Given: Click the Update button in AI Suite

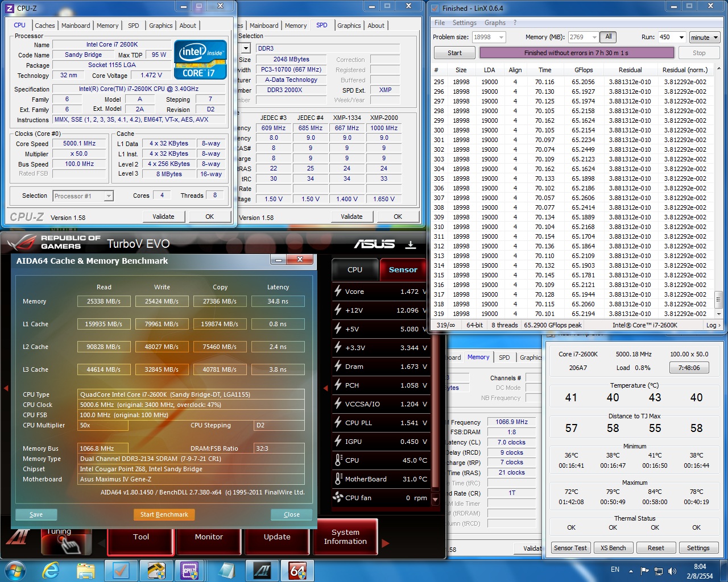Looking at the screenshot, I should click(277, 537).
